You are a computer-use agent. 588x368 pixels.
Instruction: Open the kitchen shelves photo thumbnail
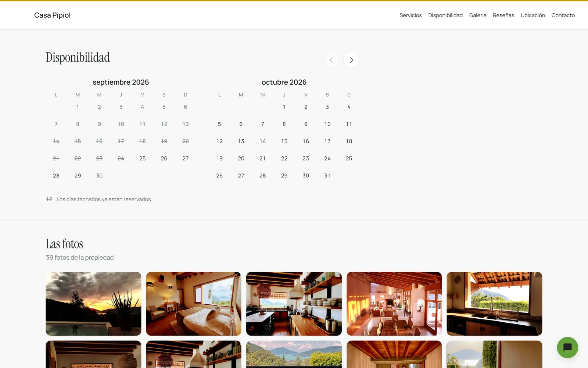294,304
